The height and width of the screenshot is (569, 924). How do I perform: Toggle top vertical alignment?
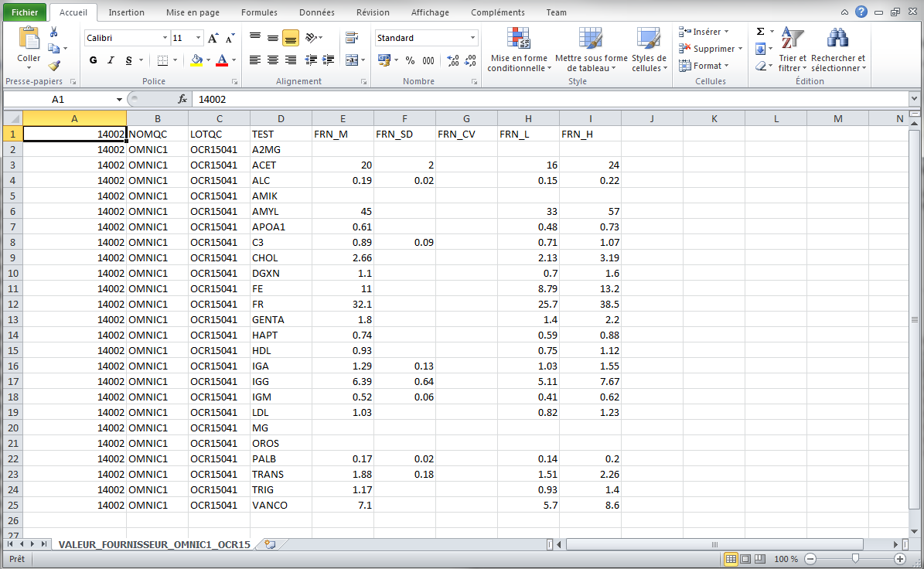pos(255,38)
